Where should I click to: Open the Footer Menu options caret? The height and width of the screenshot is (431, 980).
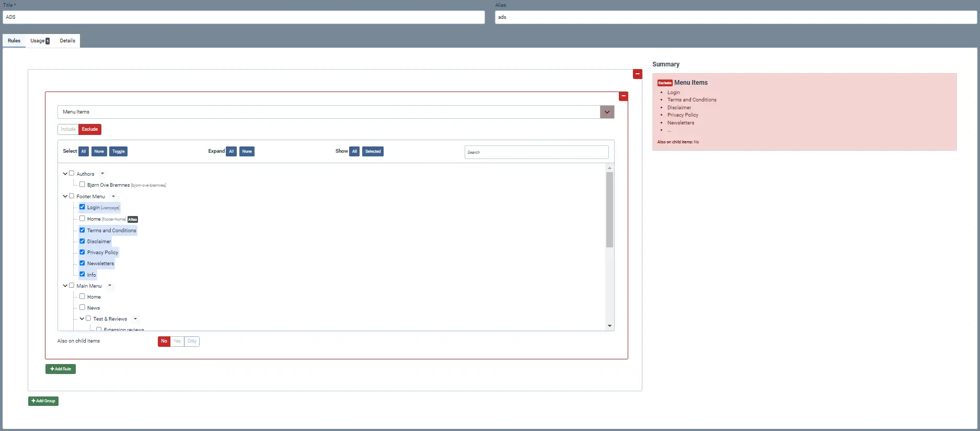(113, 196)
